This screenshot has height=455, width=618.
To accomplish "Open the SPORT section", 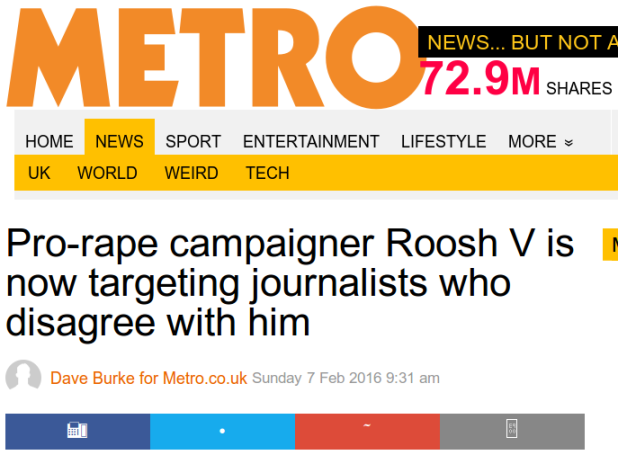I will (x=193, y=142).
